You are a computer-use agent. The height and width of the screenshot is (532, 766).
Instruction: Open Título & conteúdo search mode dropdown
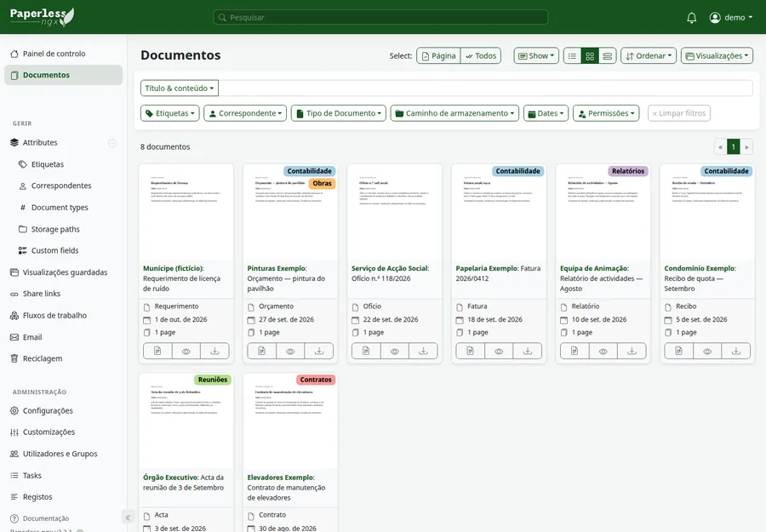(x=180, y=89)
